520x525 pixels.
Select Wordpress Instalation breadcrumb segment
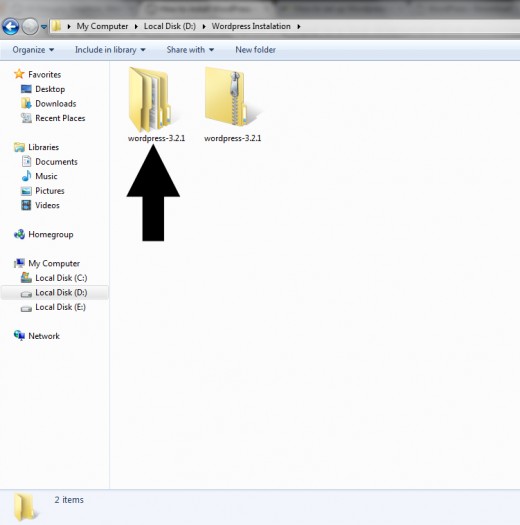251,26
